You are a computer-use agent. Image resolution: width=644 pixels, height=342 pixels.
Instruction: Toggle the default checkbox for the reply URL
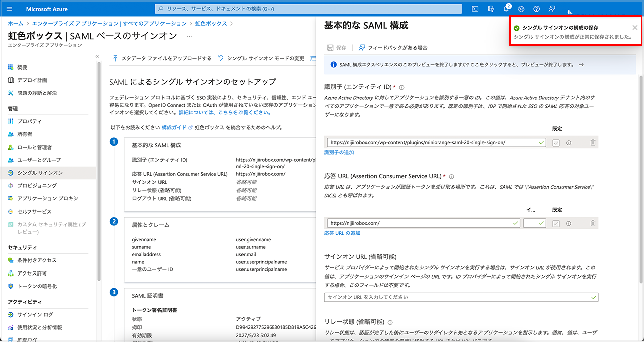pos(556,223)
